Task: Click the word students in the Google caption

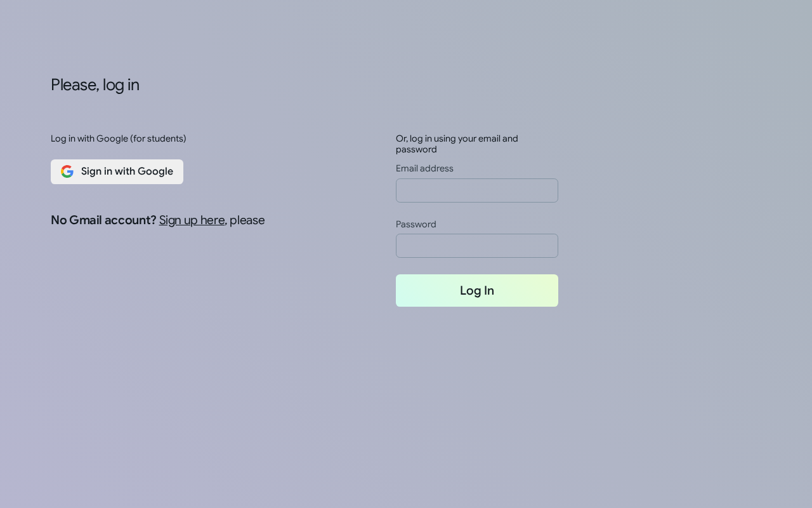Action: [165, 138]
